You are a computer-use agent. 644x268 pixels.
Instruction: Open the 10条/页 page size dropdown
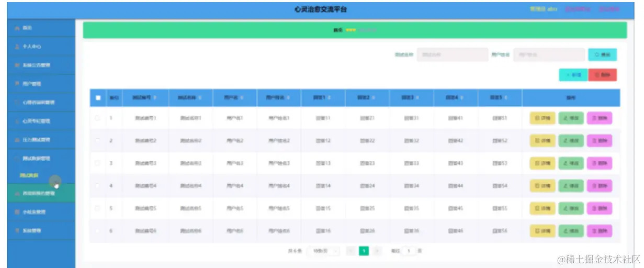click(x=323, y=251)
